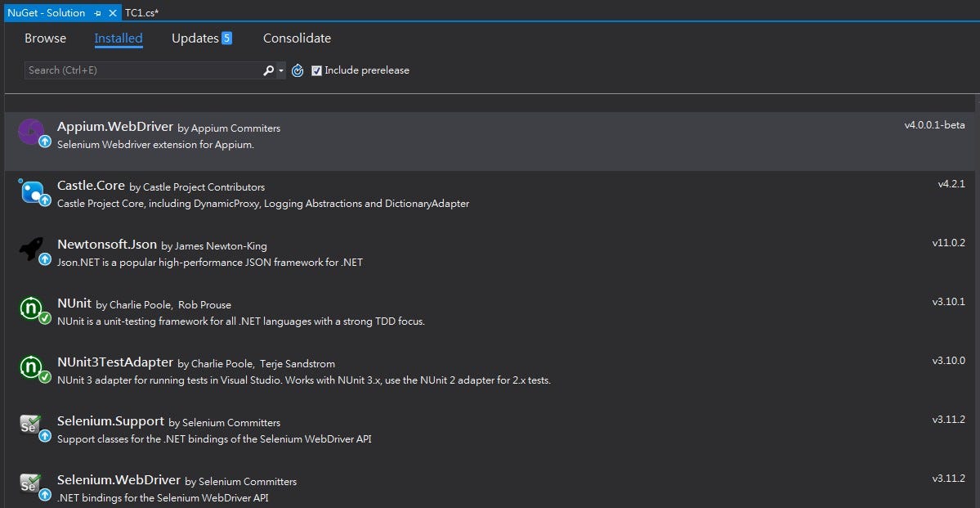Click the search magnifier icon

(x=267, y=70)
